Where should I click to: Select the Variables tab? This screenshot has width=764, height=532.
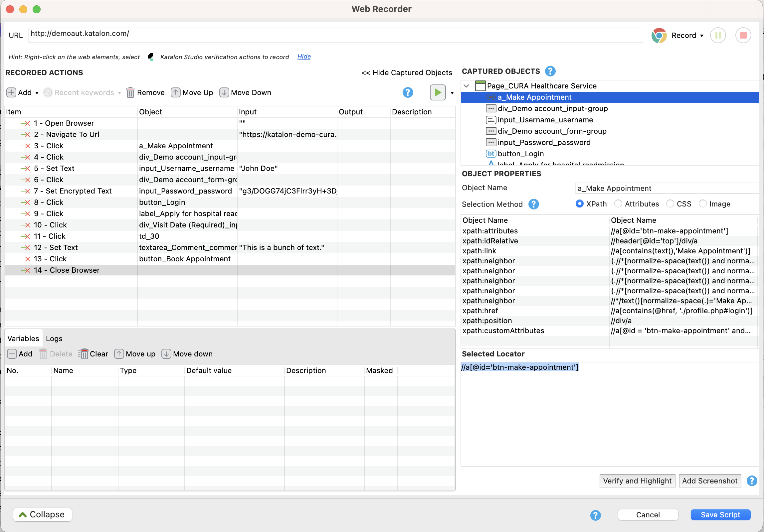(23, 338)
